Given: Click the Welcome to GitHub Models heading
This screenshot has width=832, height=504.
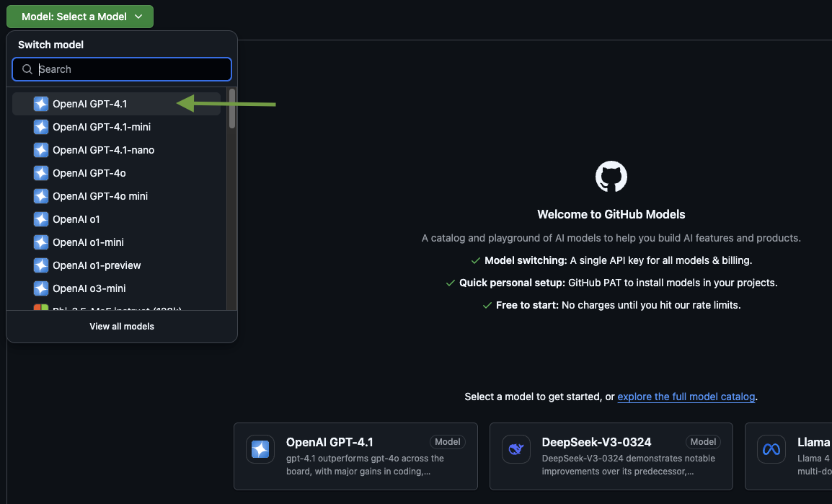Looking at the screenshot, I should pos(611,214).
